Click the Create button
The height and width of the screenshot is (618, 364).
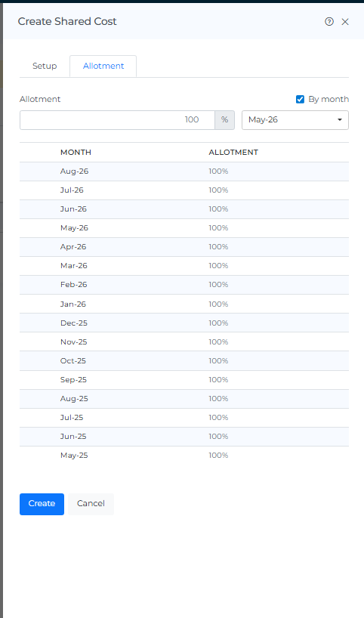click(42, 504)
